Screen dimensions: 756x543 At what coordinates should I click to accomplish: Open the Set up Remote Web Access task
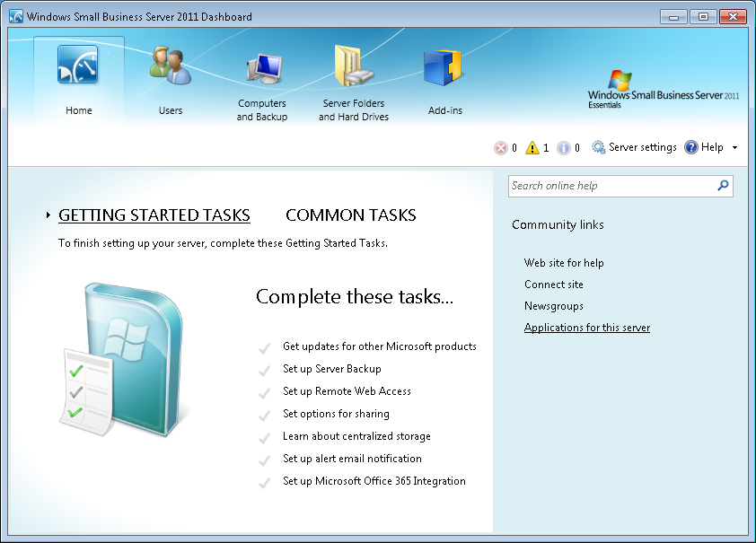[347, 391]
